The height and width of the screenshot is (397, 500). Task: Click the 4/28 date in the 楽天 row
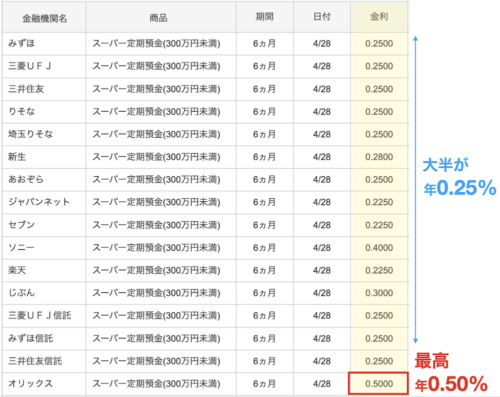pyautogui.click(x=322, y=270)
